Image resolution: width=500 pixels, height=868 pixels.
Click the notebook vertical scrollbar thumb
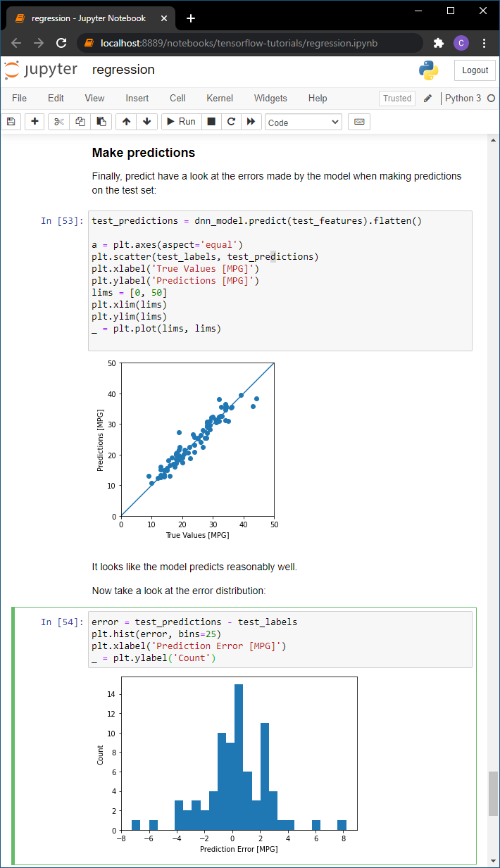(494, 793)
